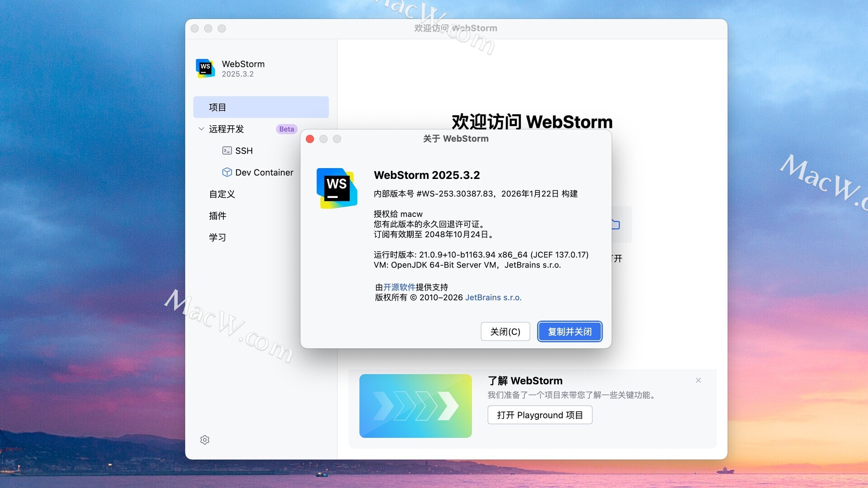
Task: Open the JetBrains s.r.o. copyright link
Action: coord(493,297)
